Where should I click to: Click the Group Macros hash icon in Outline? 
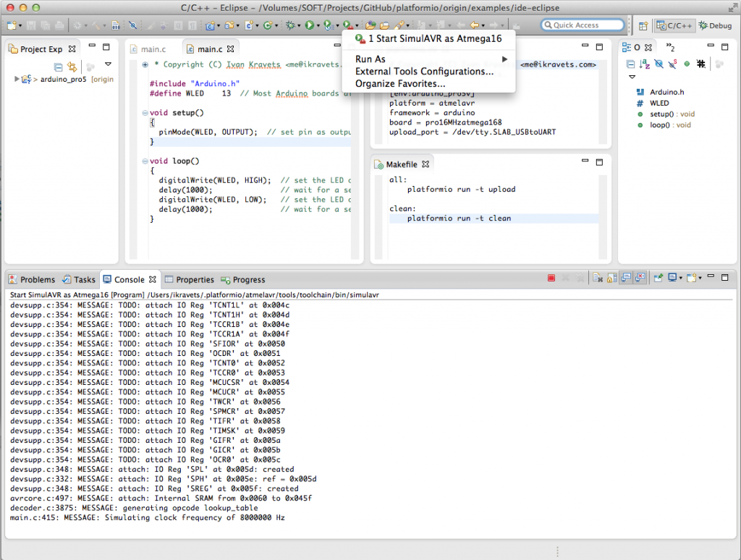[700, 64]
